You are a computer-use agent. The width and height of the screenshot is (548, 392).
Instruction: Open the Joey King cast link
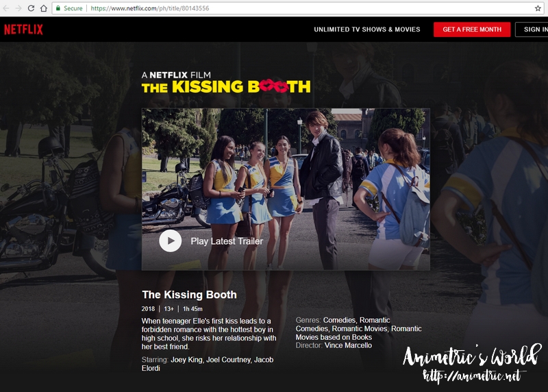pos(186,360)
